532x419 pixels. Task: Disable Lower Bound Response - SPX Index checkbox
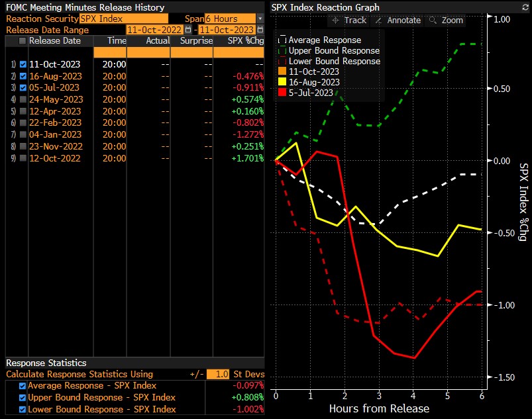pyautogui.click(x=23, y=409)
